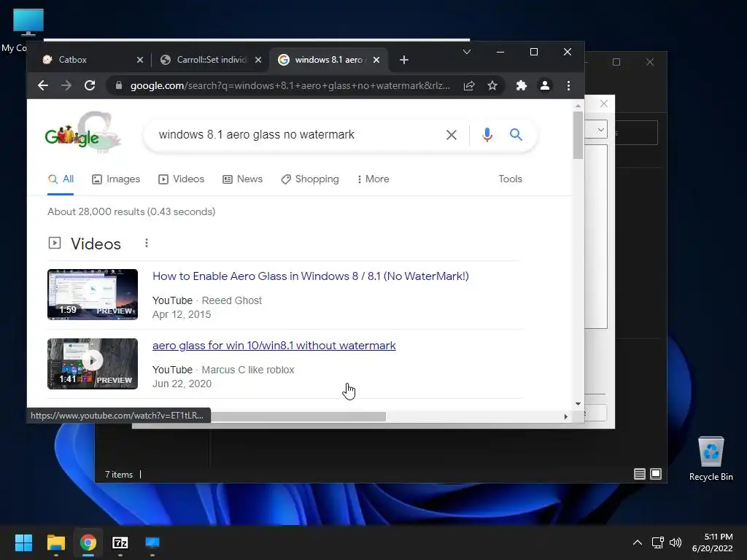747x560 pixels.
Task: Open network tray icon
Action: pyautogui.click(x=658, y=542)
